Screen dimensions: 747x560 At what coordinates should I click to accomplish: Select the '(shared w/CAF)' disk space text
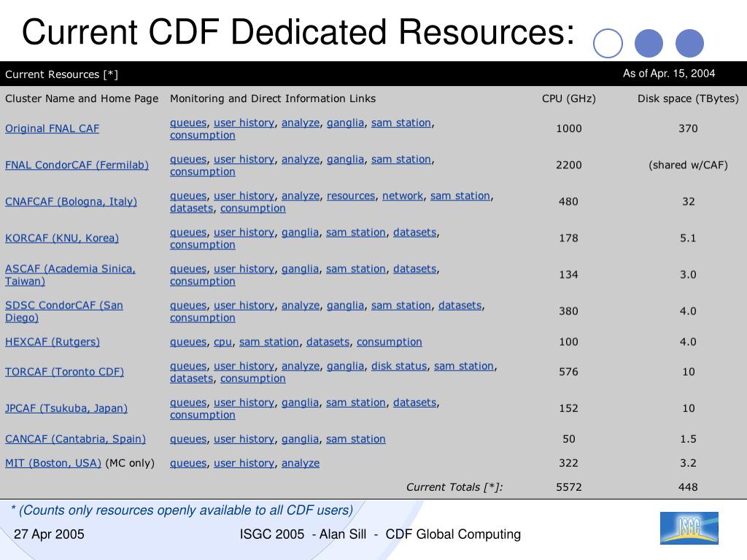[688, 166]
